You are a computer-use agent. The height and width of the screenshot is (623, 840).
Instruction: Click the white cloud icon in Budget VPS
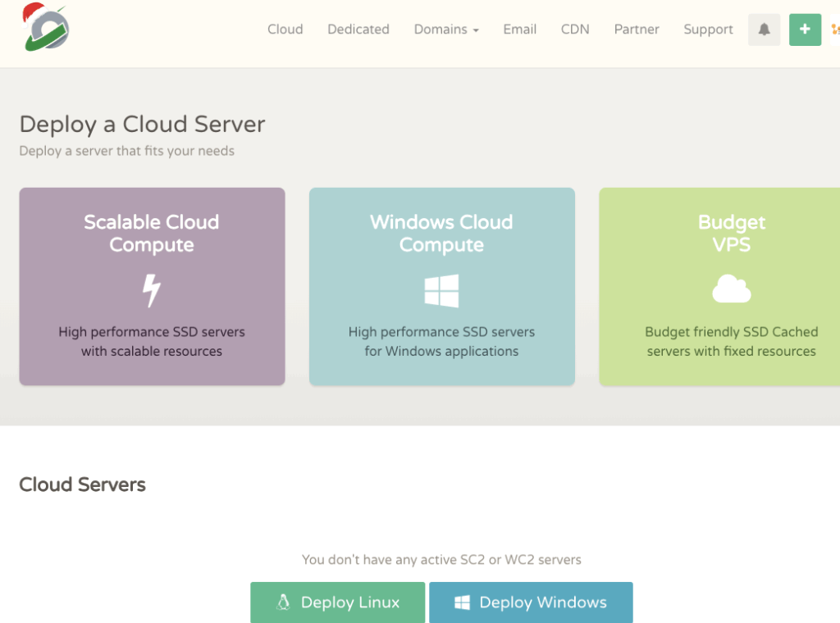tap(731, 289)
